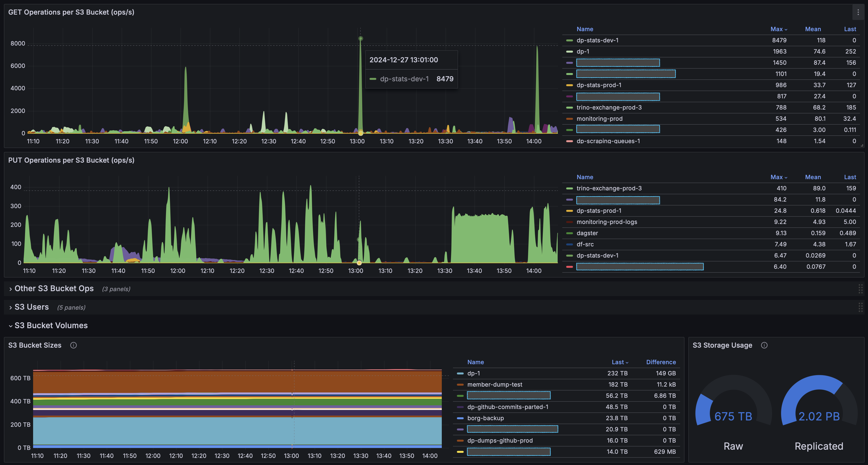
Task: Click dp-stats-dev-1 color swatch in GET legend
Action: pos(569,40)
